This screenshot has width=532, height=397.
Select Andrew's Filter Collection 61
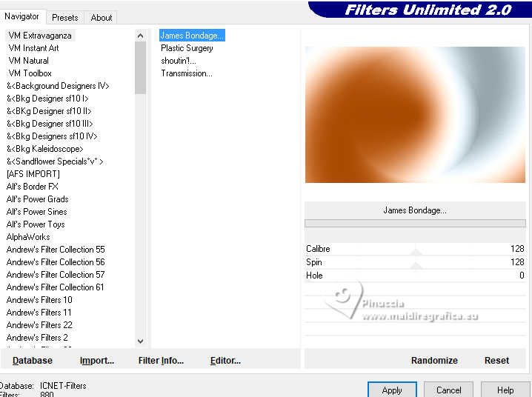coord(56,287)
